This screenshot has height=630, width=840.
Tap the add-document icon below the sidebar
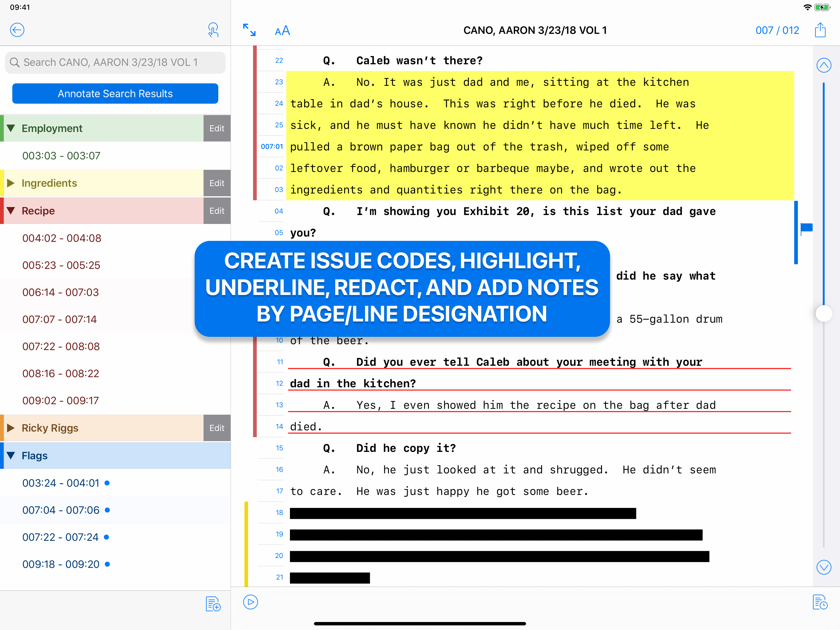click(213, 604)
